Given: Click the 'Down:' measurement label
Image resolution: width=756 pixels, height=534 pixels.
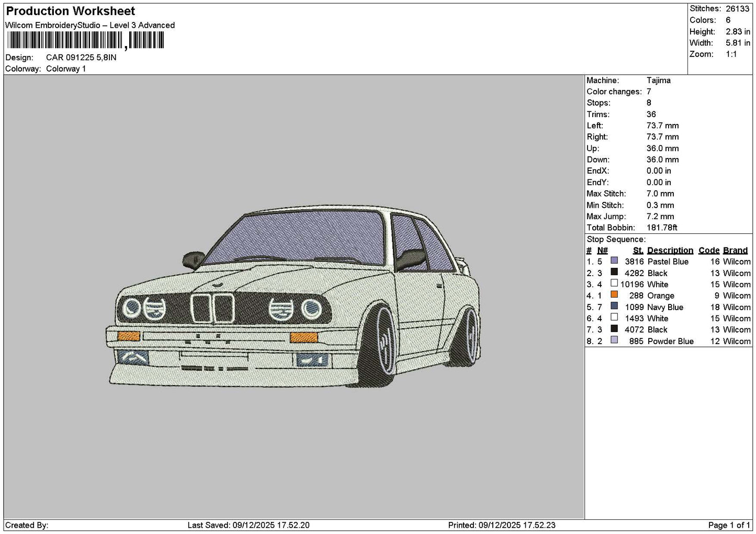Looking at the screenshot, I should point(598,160).
